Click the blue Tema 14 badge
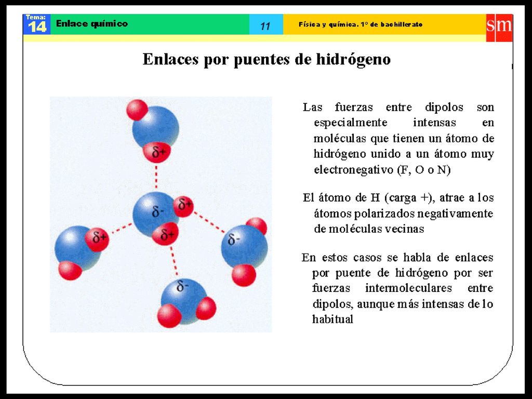Viewport: 532px width, 399px height. pos(37,24)
